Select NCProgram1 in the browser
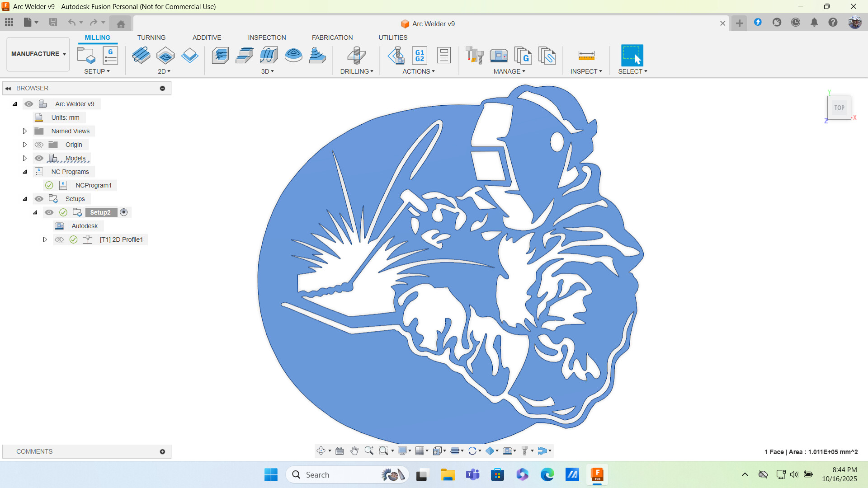868x488 pixels. pos(93,185)
